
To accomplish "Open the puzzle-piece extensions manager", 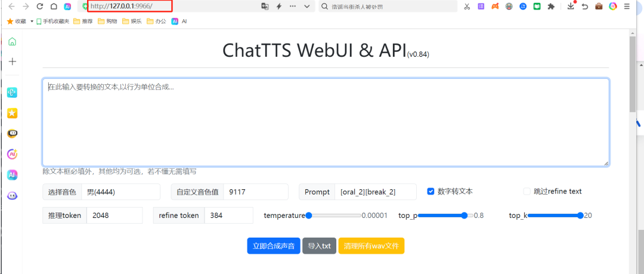I will click(551, 6).
